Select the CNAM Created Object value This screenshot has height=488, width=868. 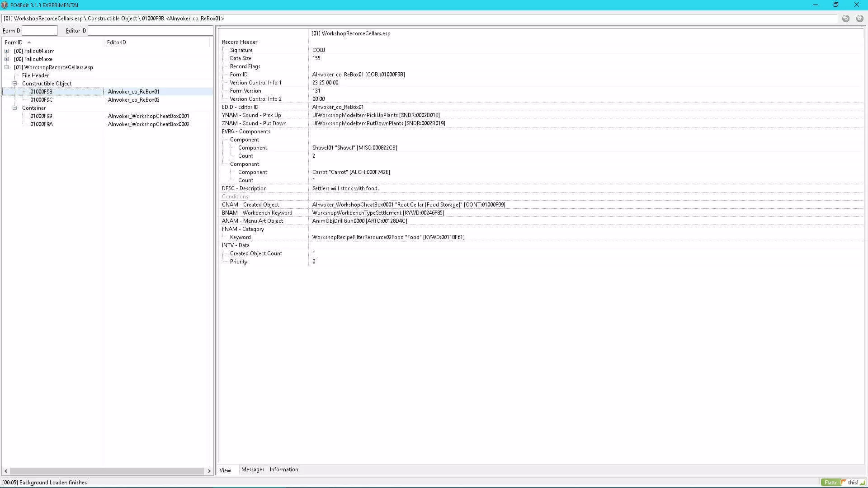(x=409, y=205)
